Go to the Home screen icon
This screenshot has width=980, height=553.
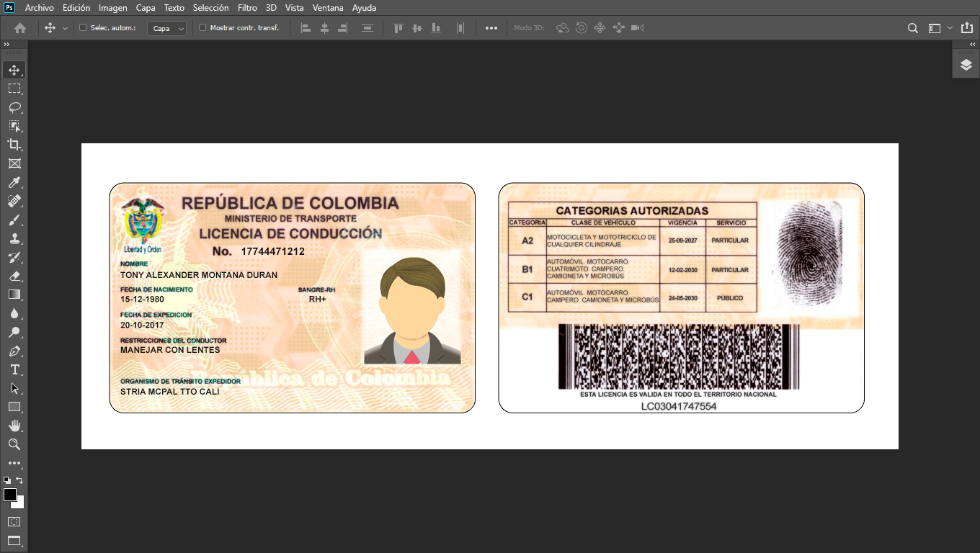pos(20,28)
